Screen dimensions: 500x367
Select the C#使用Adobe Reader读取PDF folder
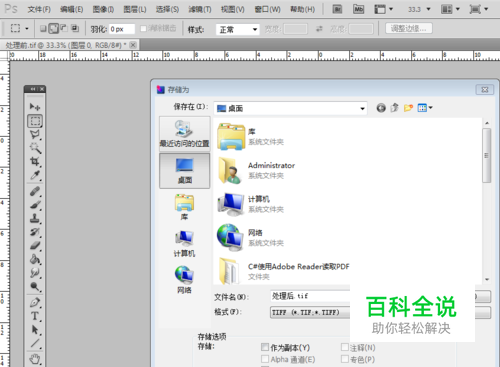point(283,271)
